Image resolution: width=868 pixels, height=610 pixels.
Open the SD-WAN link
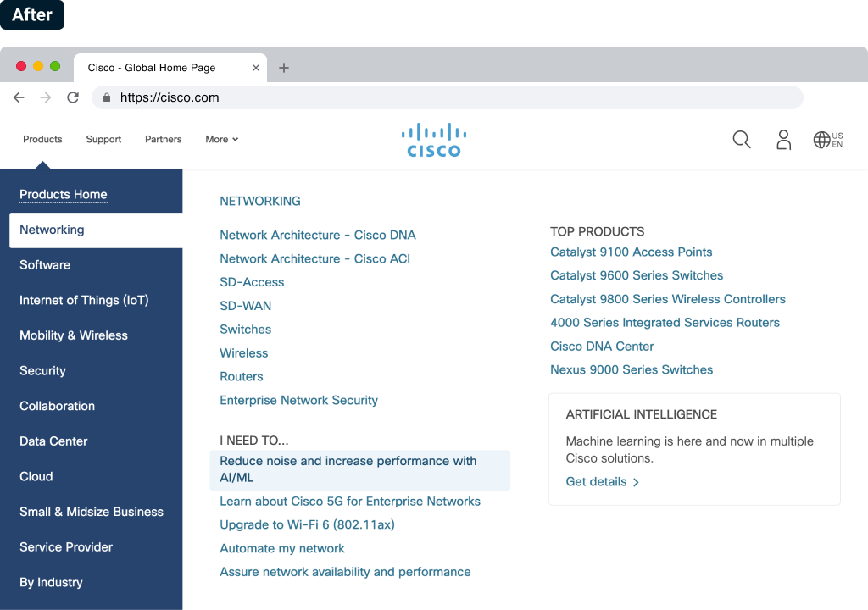coord(246,306)
